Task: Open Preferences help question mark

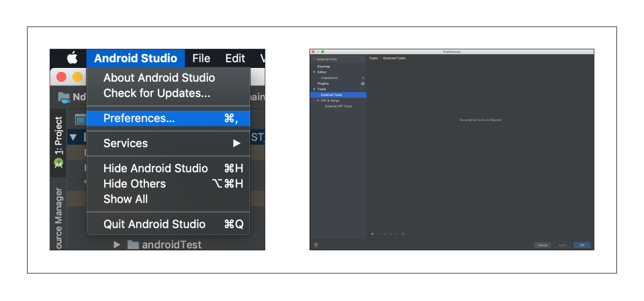Action: [316, 245]
